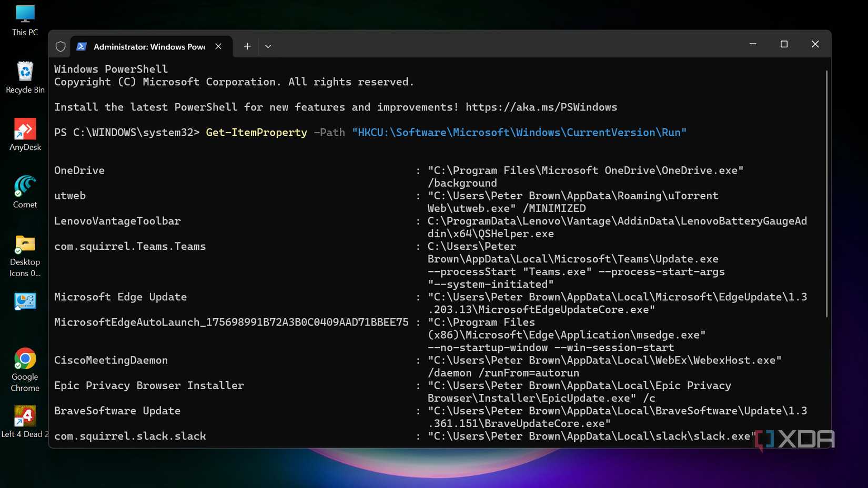
Task: Close the Administrator: Windows PowerShell tab
Action: pyautogui.click(x=218, y=46)
